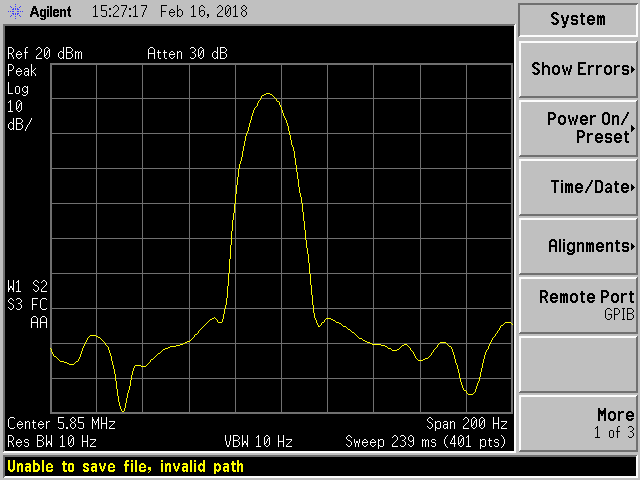
Task: Select the Alignments softkey
Action: (x=577, y=246)
